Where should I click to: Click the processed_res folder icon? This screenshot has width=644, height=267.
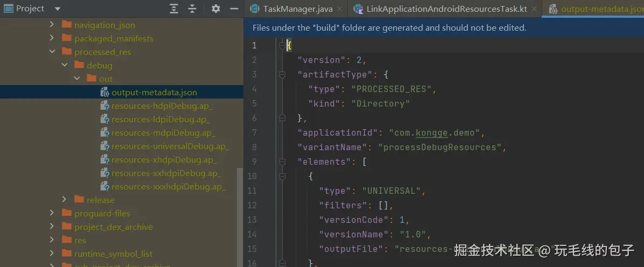coord(67,52)
